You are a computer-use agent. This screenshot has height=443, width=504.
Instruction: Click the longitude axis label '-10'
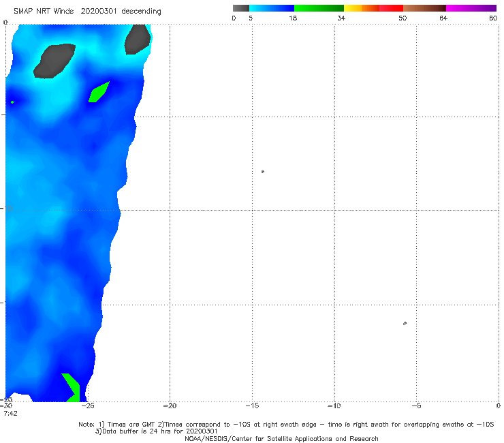[x=334, y=406]
